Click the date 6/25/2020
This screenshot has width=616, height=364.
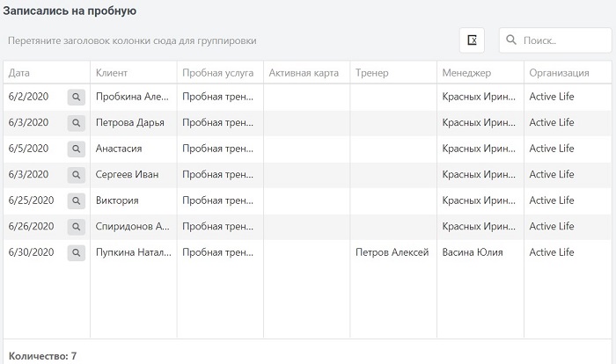pos(31,200)
